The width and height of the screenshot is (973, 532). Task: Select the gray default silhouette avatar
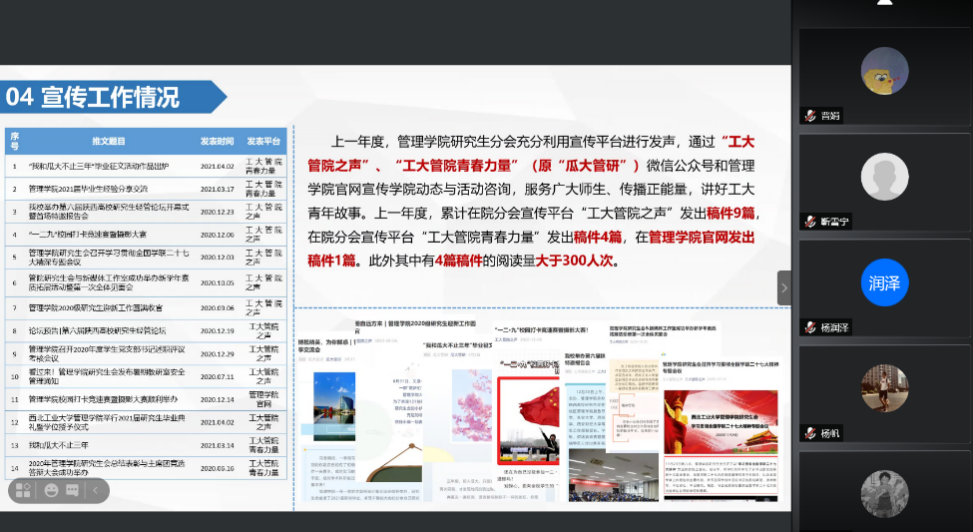coord(884,177)
